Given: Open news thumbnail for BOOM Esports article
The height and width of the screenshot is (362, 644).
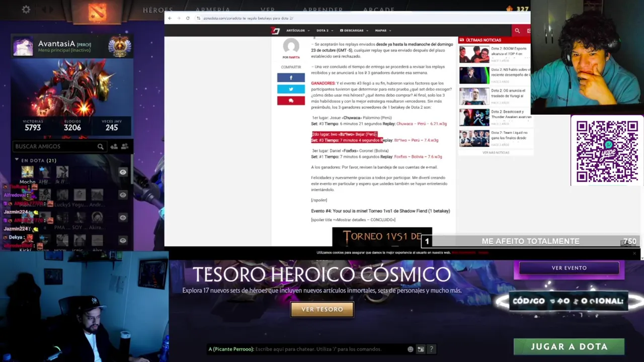Looking at the screenshot, I should click(x=474, y=54).
